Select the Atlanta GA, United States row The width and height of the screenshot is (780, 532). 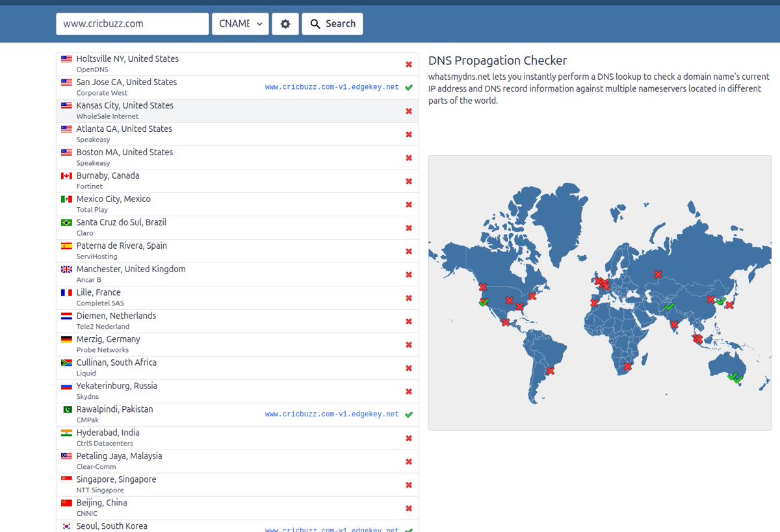(x=237, y=134)
